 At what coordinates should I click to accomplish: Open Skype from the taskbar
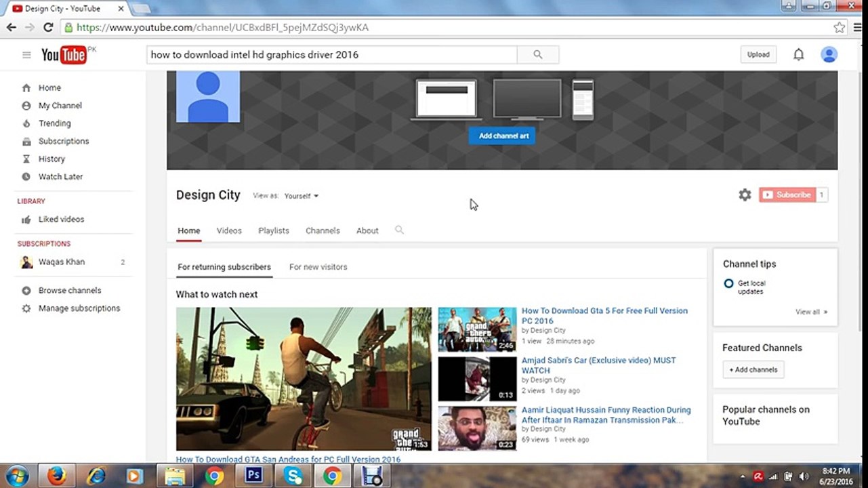pyautogui.click(x=293, y=476)
